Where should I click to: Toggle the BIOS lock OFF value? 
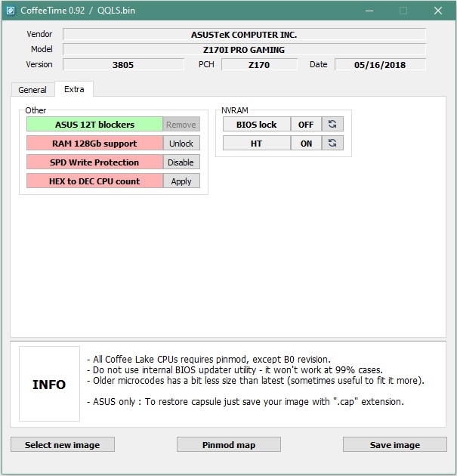306,124
